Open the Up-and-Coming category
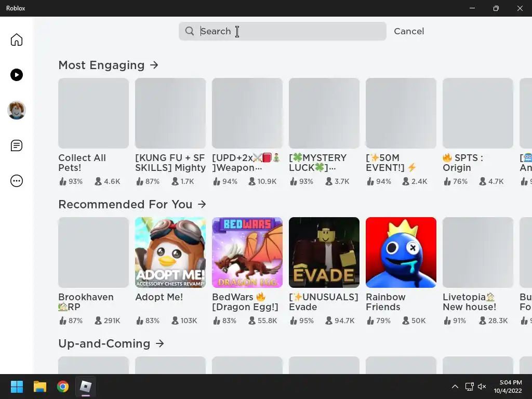 104,343
